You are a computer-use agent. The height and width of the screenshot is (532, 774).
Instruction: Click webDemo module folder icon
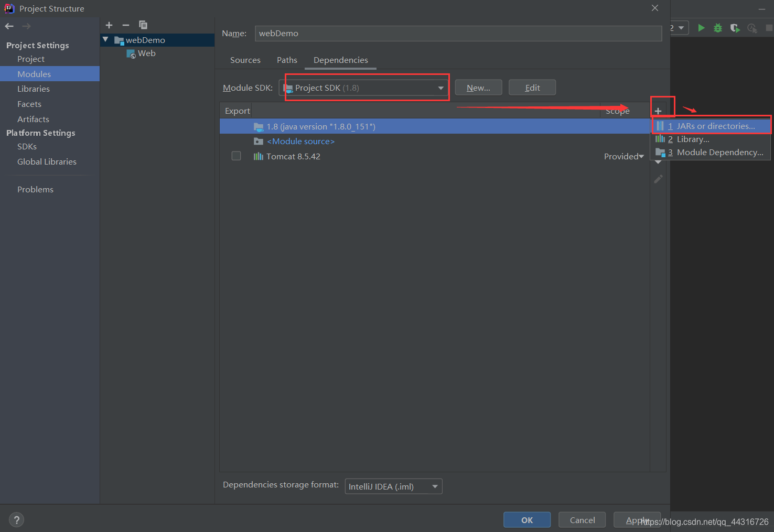119,40
